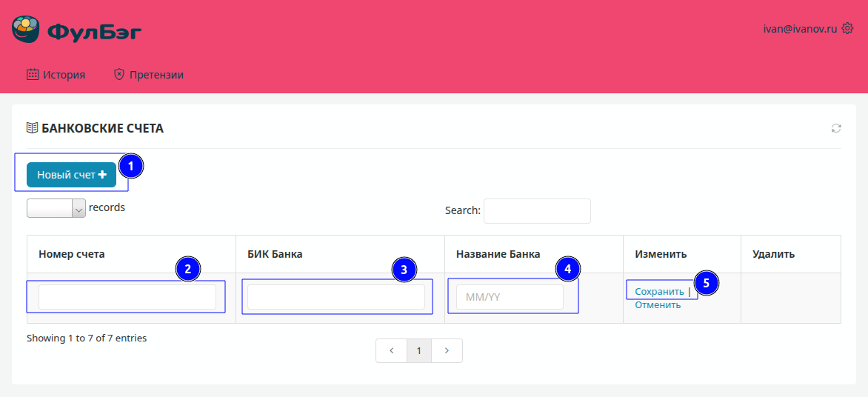868x397 pixels.
Task: Open settings via the gear icon
Action: (x=848, y=28)
